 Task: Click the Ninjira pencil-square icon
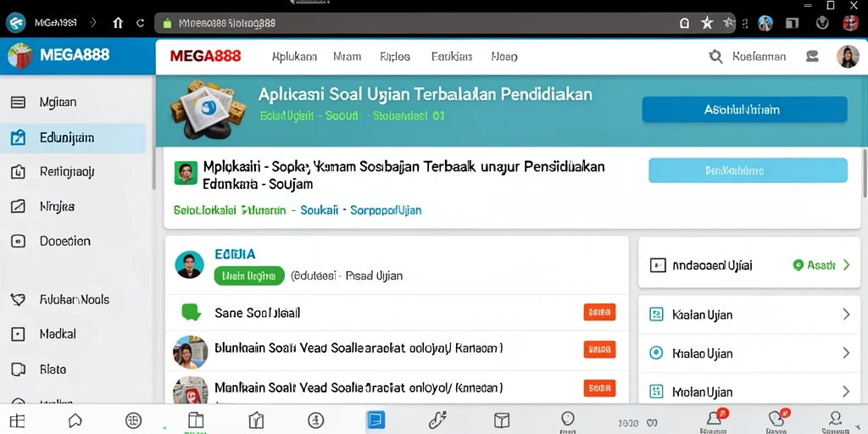point(19,207)
